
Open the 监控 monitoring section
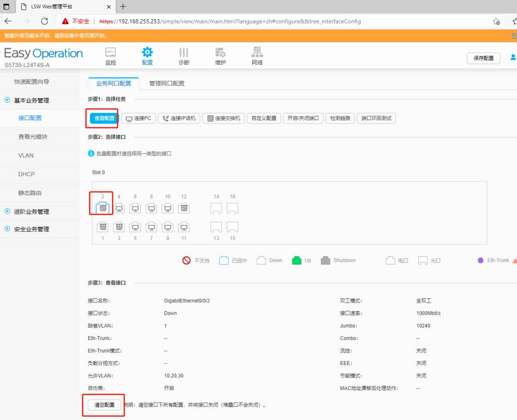pyautogui.click(x=111, y=56)
